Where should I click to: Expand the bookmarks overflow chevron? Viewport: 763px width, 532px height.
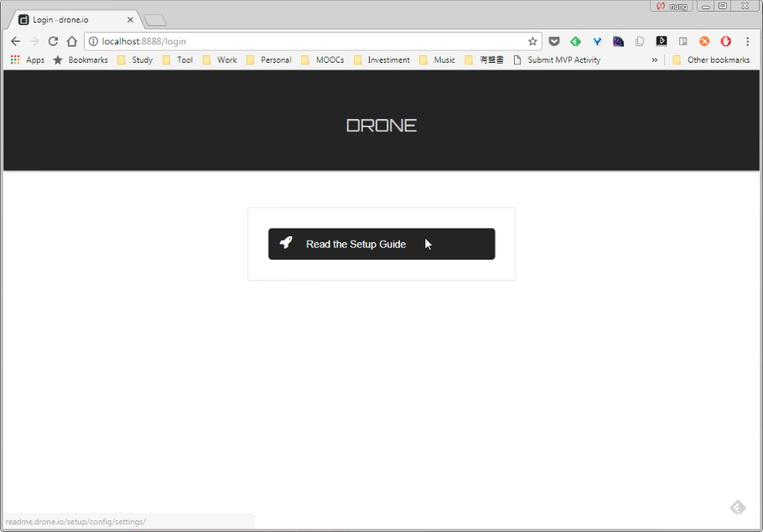coord(655,59)
